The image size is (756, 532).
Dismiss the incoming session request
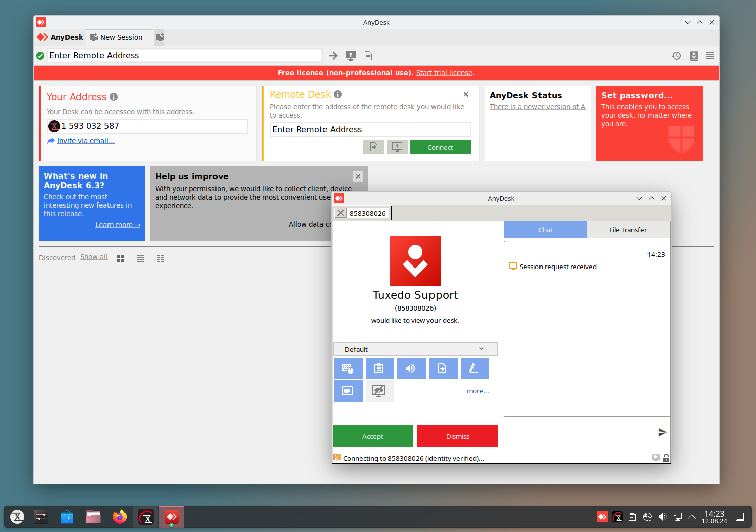tap(458, 436)
